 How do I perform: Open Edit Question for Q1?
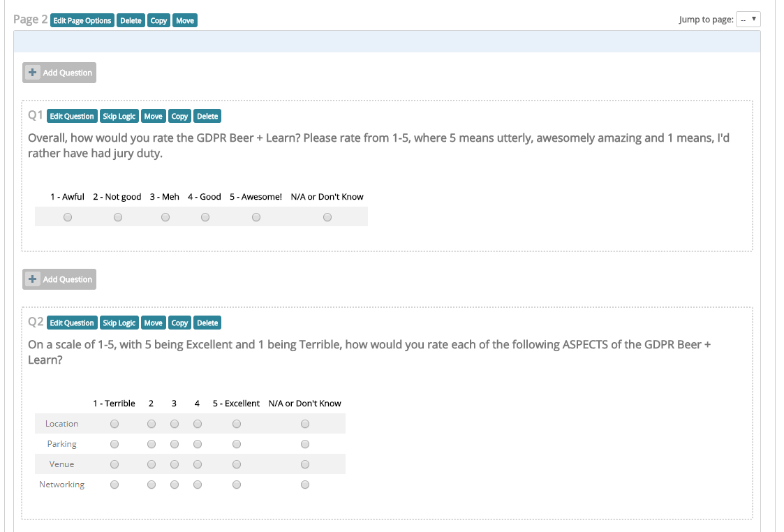click(x=72, y=117)
